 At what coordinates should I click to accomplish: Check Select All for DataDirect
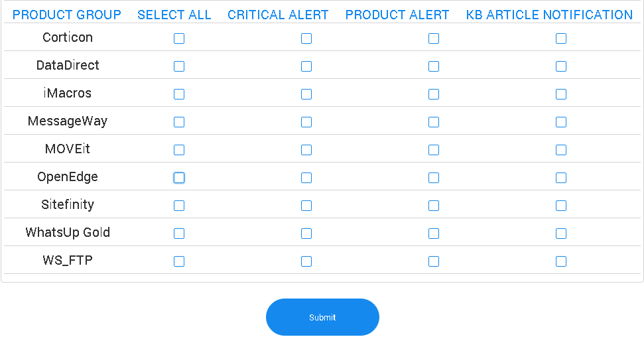coord(179,66)
